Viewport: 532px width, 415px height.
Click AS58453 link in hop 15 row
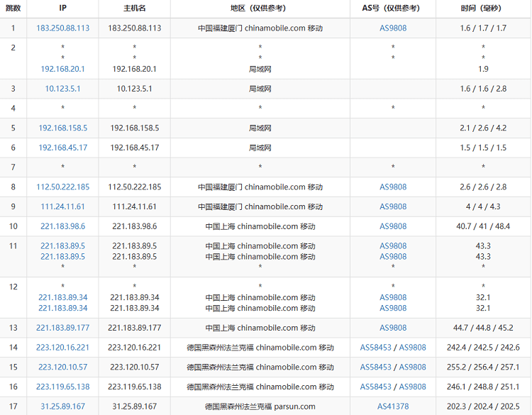(x=375, y=367)
